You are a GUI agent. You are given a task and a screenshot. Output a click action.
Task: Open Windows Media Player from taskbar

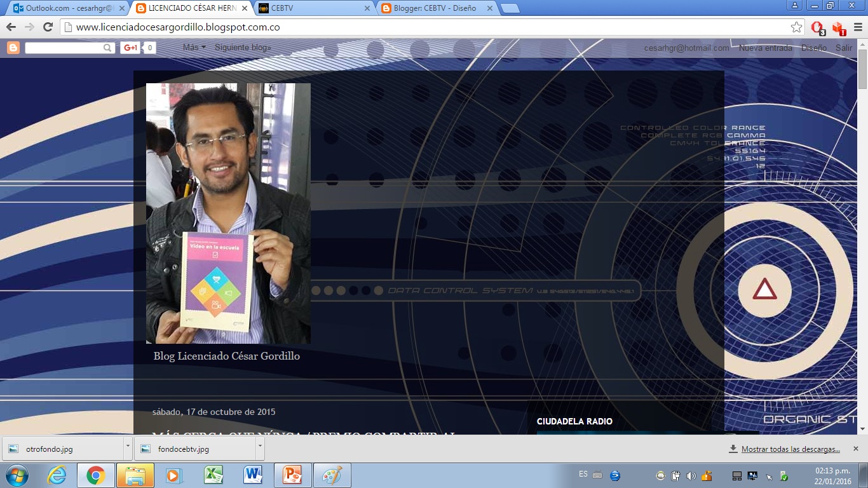[173, 475]
